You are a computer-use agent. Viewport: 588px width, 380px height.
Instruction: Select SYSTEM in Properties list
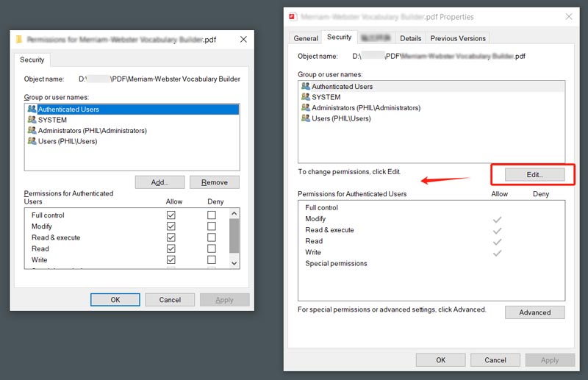pyautogui.click(x=431, y=97)
